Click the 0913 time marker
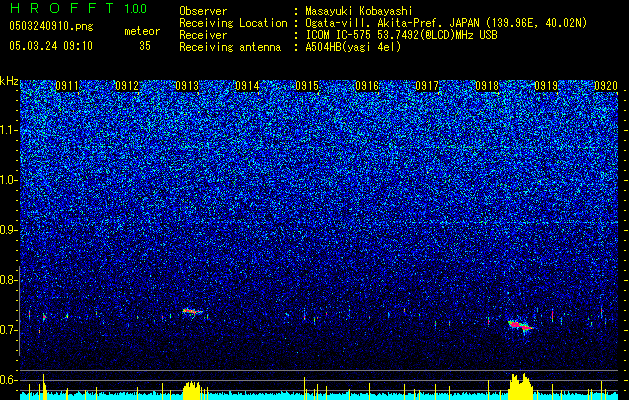Viewport: 629px width, 400px height. coord(187,86)
